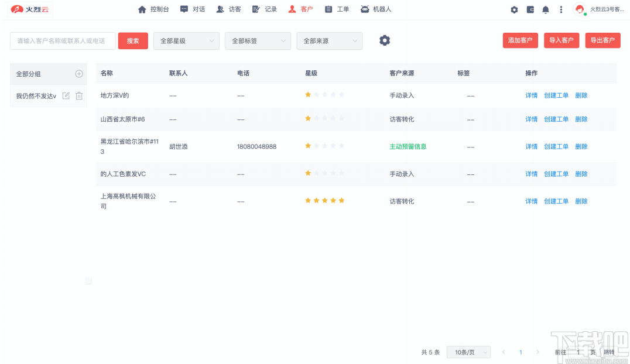Image resolution: width=630 pixels, height=364 pixels.
Task: Open 详情 for 黑龙江省哈尔滨市#113
Action: [531, 147]
